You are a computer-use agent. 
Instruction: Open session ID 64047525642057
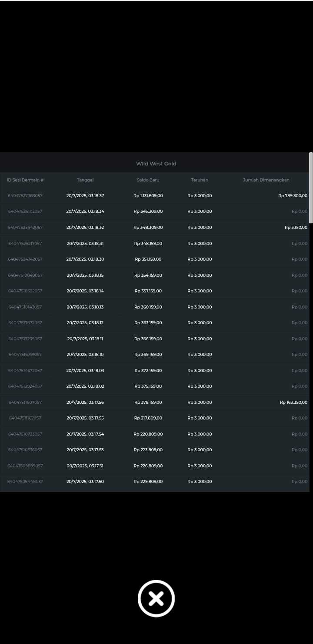pos(25,228)
